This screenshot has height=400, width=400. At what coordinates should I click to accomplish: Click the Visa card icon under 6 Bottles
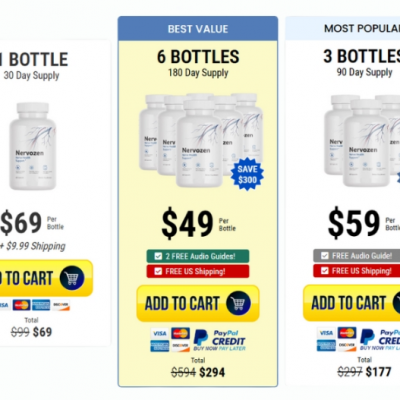click(160, 333)
